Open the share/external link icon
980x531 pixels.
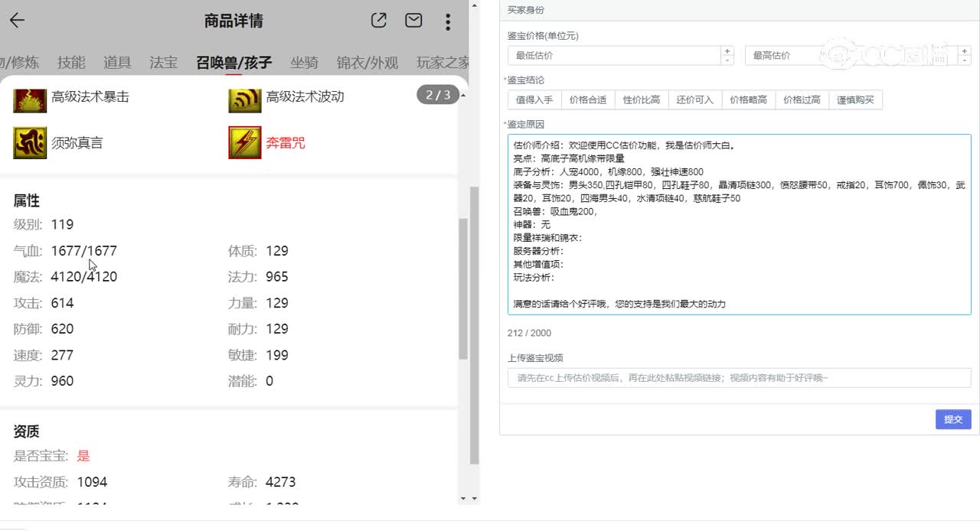(377, 21)
